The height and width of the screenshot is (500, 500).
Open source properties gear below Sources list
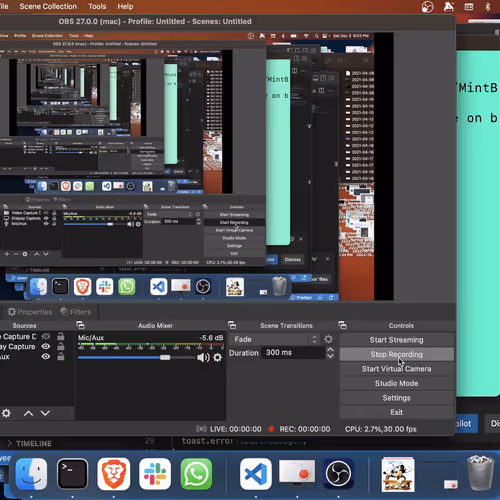click(x=6, y=413)
